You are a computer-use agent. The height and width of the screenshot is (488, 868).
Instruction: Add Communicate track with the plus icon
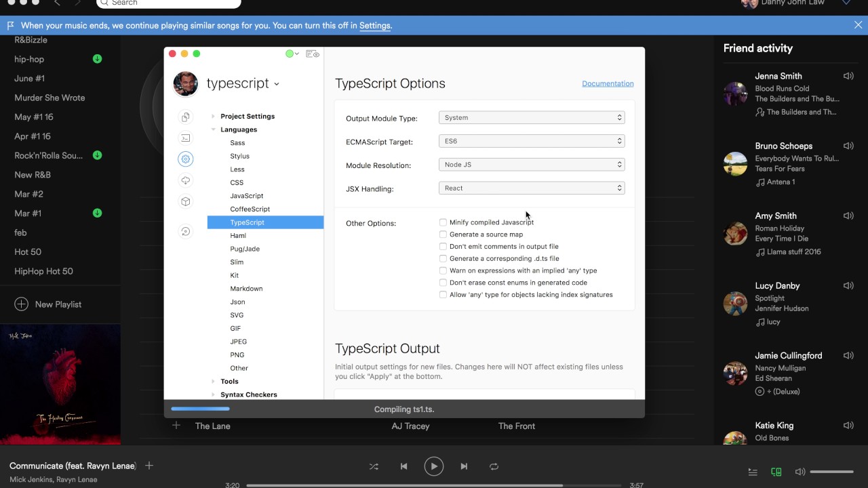point(149,466)
